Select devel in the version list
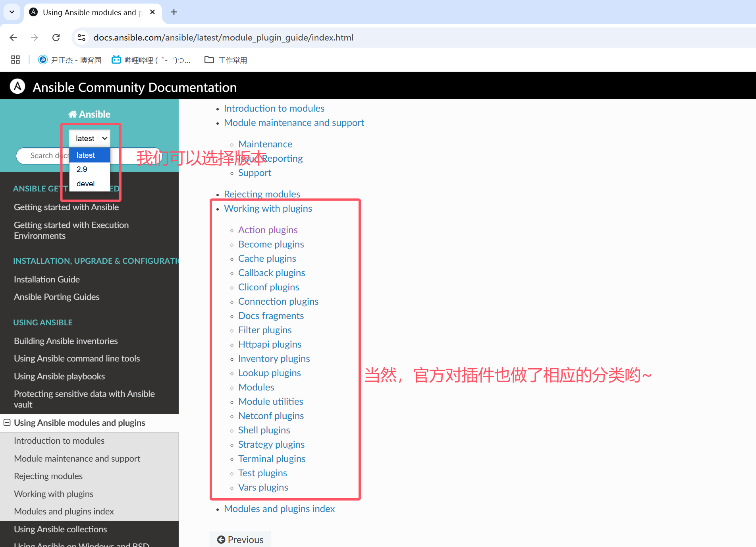This screenshot has height=547, width=756. tap(90, 184)
